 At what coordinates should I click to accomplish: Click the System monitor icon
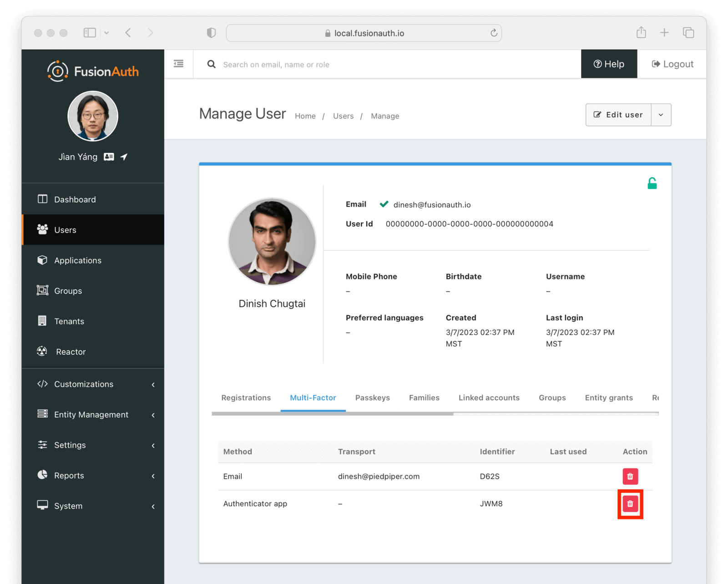(x=42, y=505)
